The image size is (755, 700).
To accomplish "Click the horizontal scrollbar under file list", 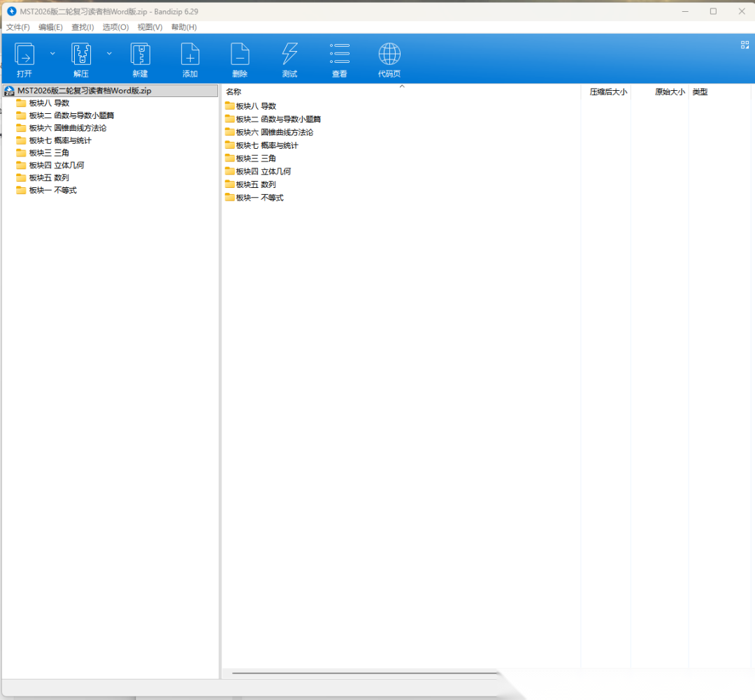I will [364, 673].
